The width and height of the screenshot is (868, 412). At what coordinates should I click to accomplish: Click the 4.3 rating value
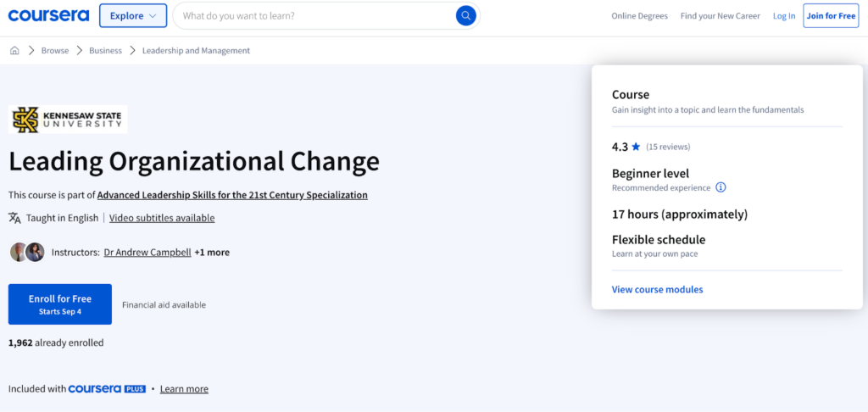point(620,147)
